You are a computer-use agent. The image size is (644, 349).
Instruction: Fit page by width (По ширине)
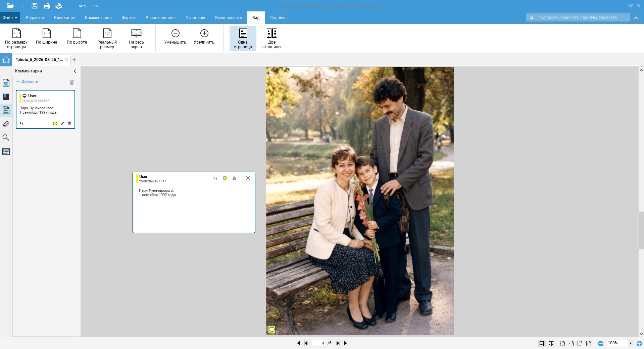[47, 37]
